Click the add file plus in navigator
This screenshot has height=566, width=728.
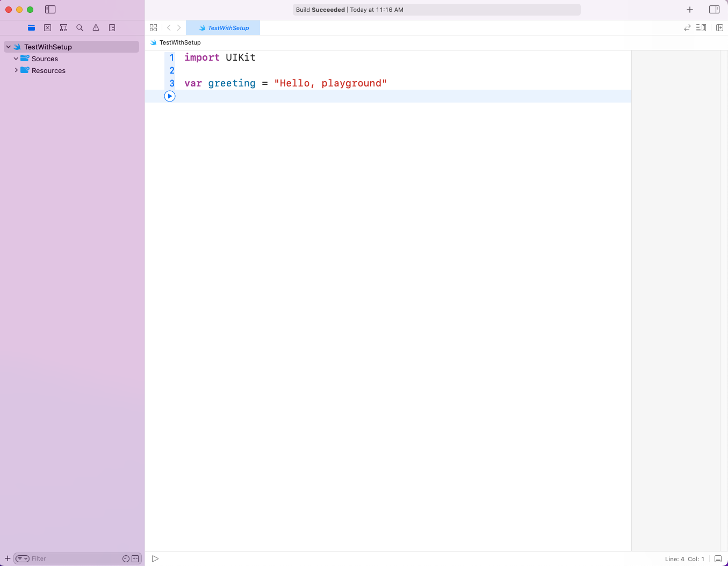8,558
